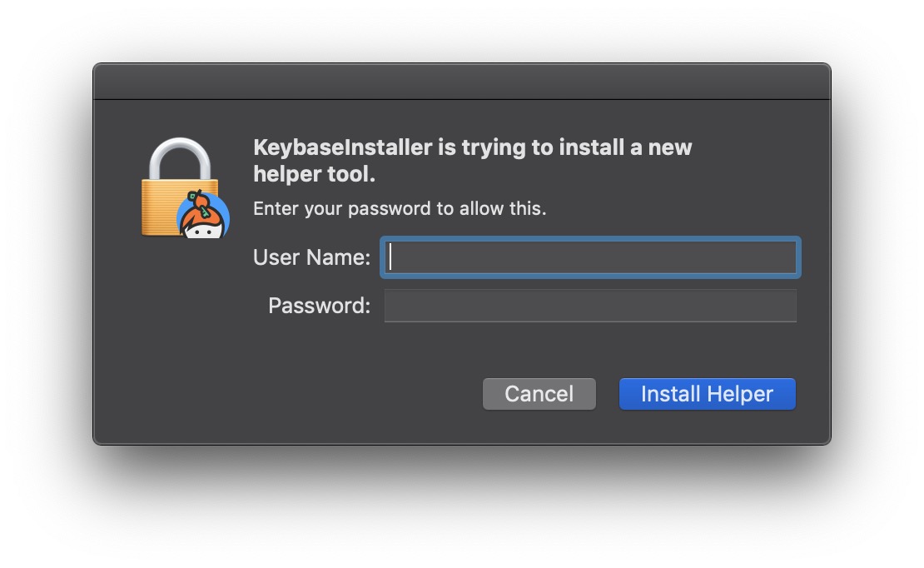This screenshot has width=924, height=568.
Task: Click the padlock Keybase icon
Action: (x=185, y=188)
